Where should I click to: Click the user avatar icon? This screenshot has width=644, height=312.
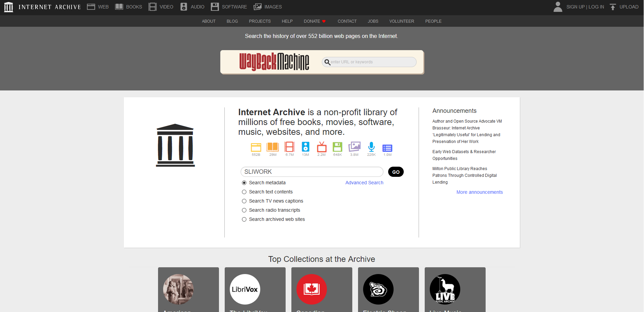(x=558, y=7)
